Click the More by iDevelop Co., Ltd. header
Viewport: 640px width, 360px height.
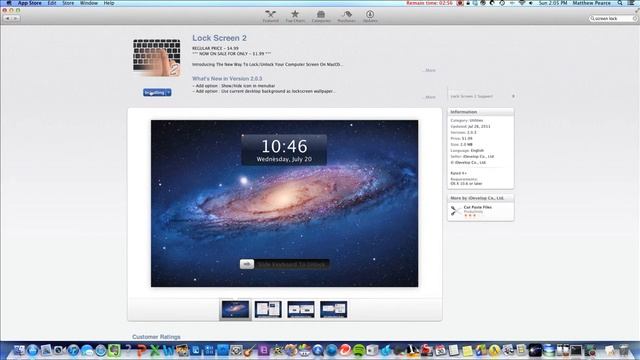[481, 198]
